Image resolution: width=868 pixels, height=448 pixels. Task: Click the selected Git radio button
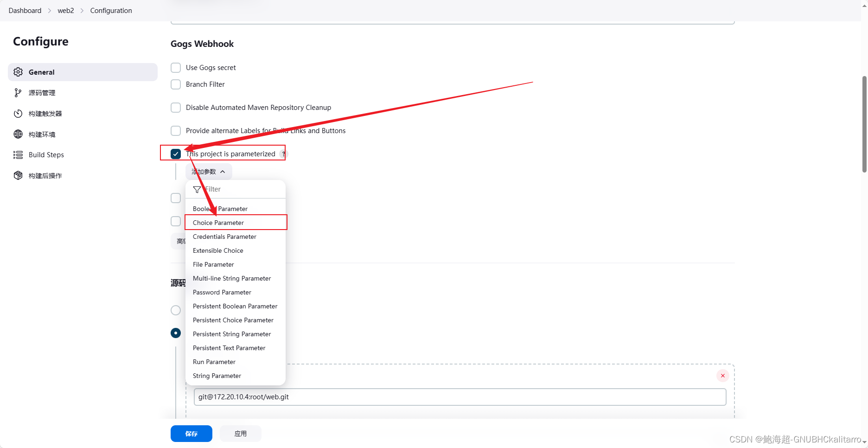[176, 333]
